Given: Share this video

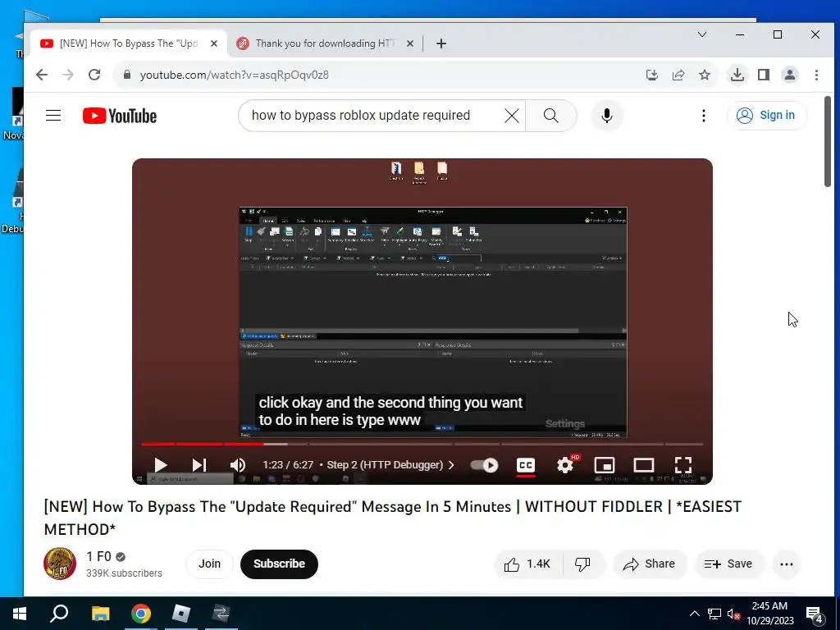Looking at the screenshot, I should [x=649, y=564].
